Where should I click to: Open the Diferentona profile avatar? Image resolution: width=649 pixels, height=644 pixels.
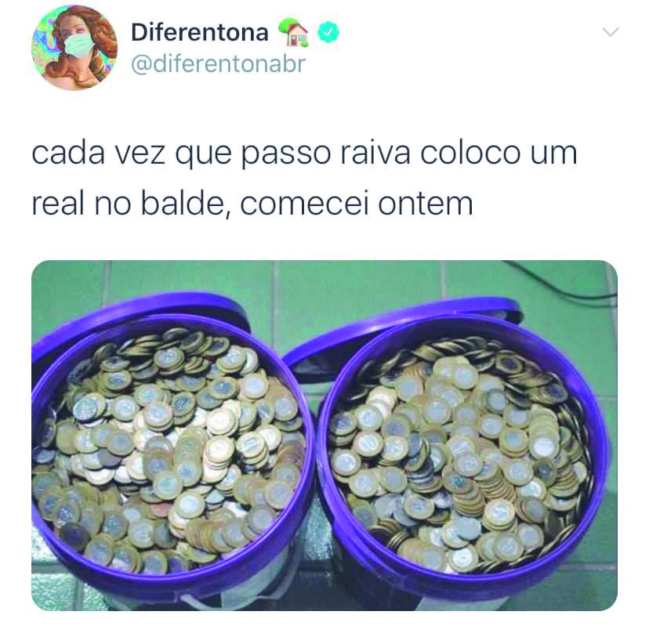coord(74,48)
